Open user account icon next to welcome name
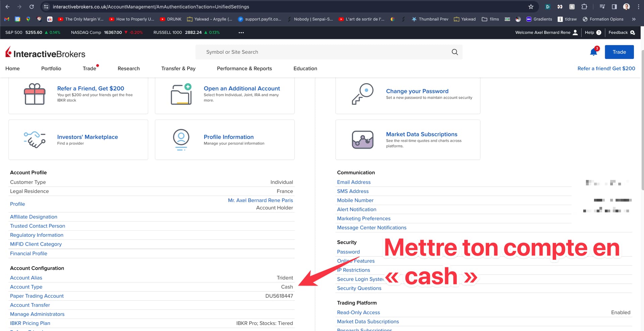Image resolution: width=644 pixels, height=331 pixels. point(575,33)
